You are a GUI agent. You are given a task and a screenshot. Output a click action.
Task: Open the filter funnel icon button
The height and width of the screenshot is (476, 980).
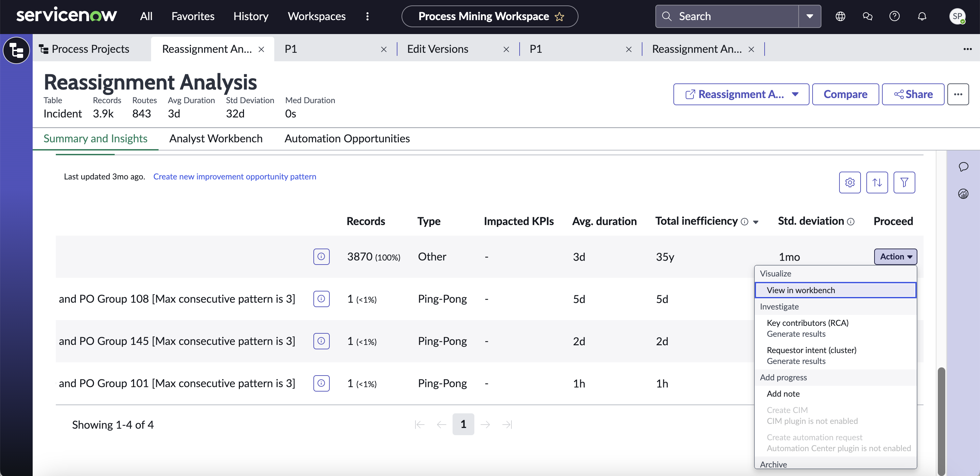(x=904, y=183)
